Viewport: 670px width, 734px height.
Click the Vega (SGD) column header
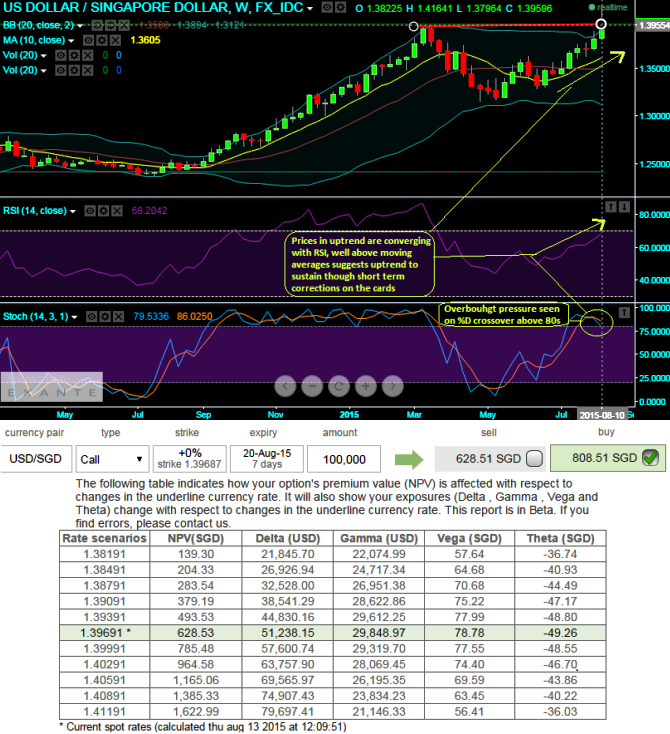(469, 538)
